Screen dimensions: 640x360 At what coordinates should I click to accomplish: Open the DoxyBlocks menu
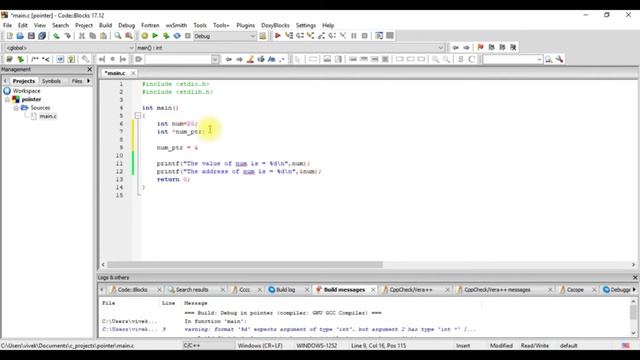[276, 25]
